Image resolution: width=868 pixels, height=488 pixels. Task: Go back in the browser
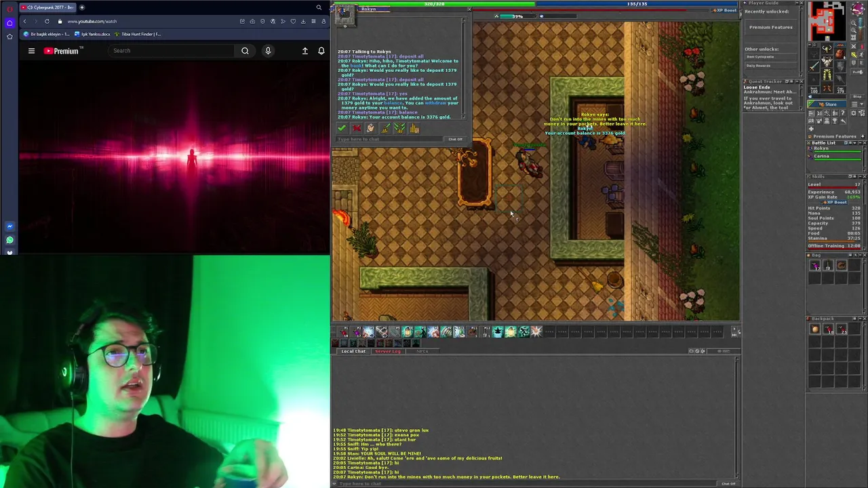[24, 21]
